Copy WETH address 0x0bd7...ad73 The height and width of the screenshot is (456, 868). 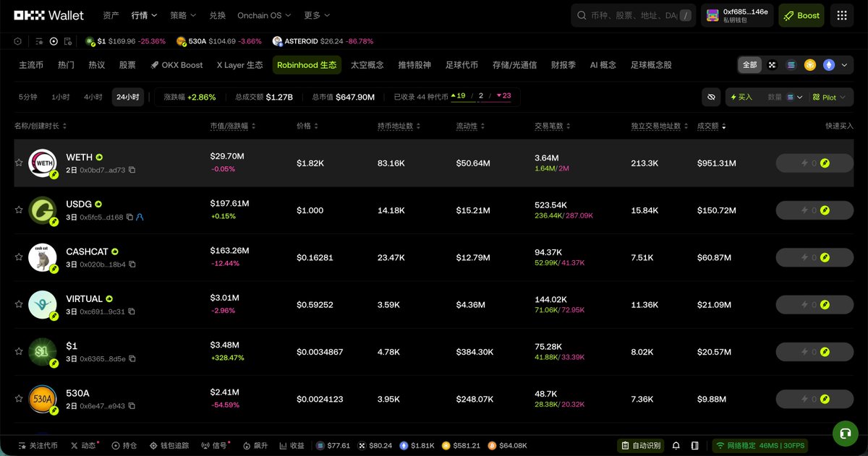coord(132,171)
